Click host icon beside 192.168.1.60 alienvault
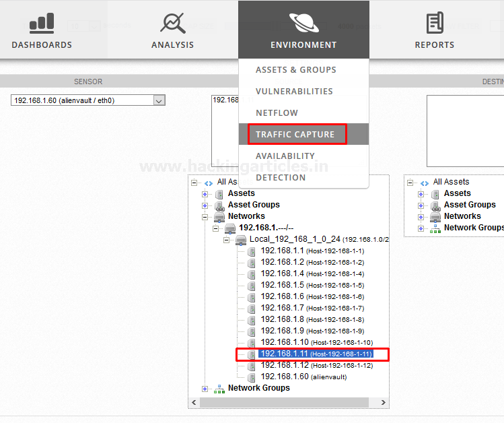 [252, 377]
